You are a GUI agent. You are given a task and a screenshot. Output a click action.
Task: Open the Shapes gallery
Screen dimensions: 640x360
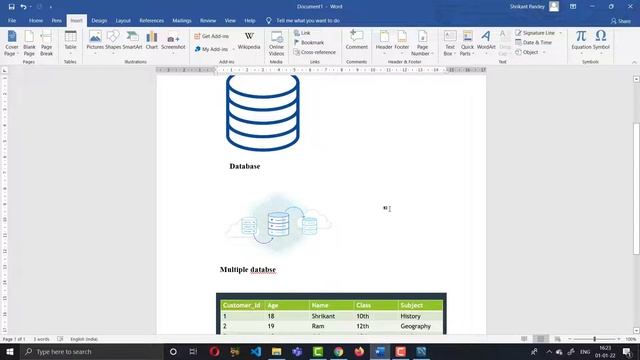tap(113, 43)
